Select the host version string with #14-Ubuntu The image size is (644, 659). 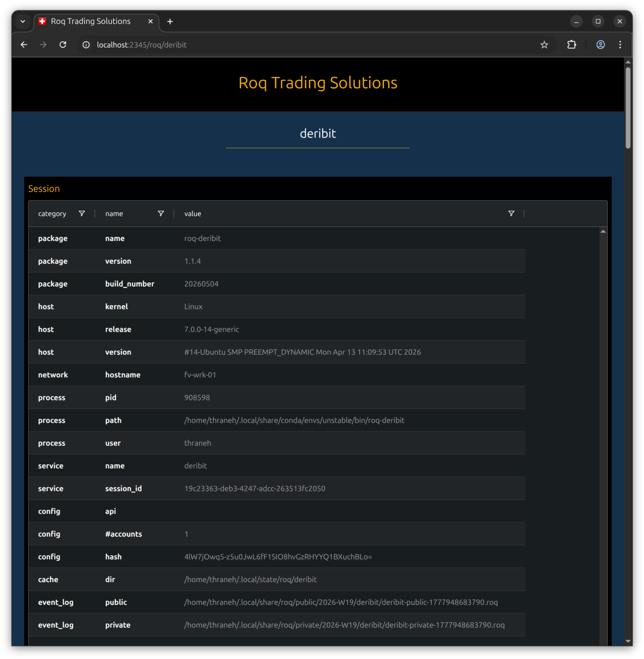tap(303, 352)
